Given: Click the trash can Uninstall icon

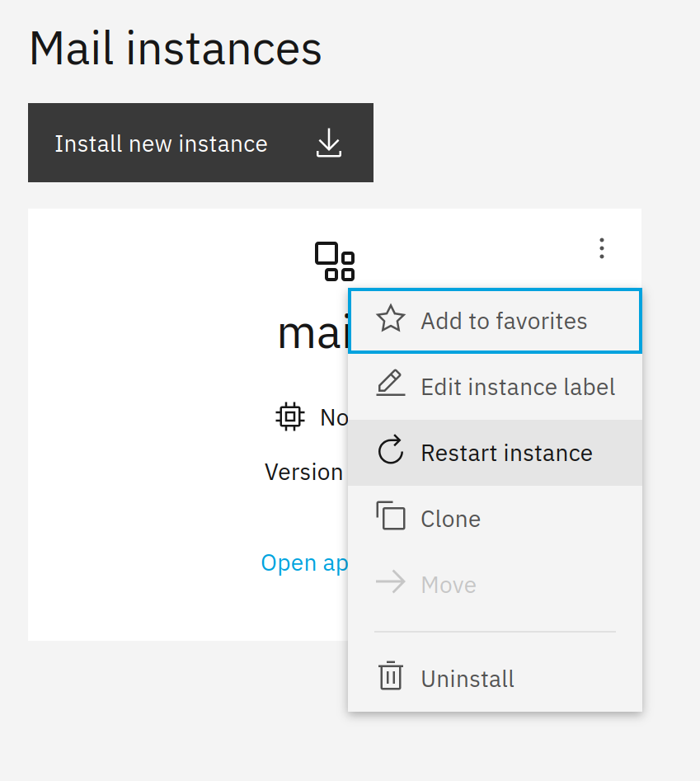Looking at the screenshot, I should point(390,676).
